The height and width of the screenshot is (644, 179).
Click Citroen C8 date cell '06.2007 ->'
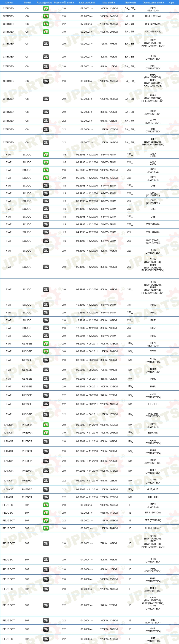pos(87,142)
